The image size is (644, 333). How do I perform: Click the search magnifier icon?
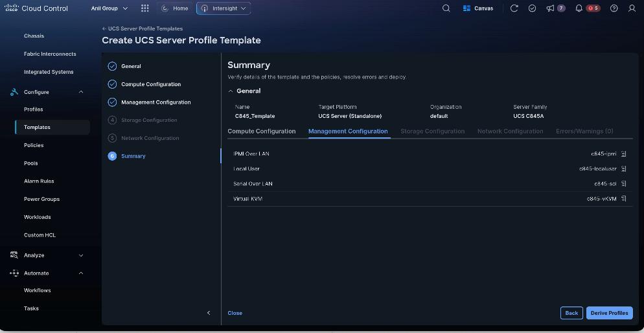pyautogui.click(x=446, y=8)
